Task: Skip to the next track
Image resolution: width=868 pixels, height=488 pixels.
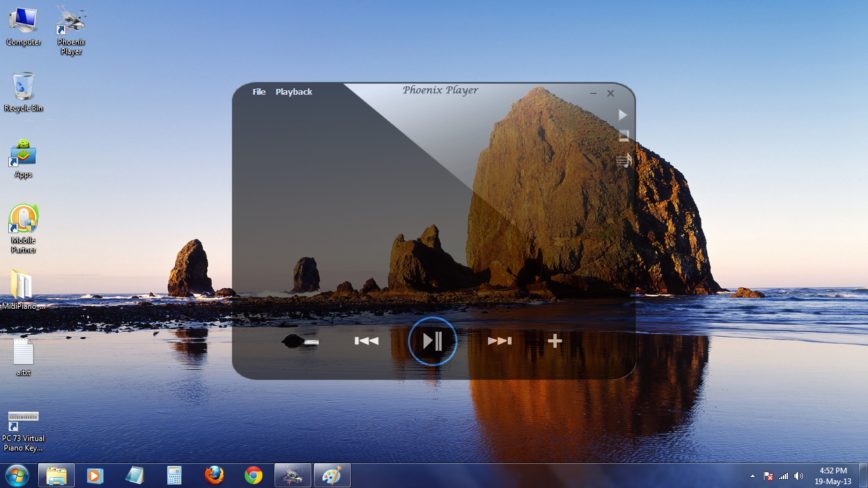Action: 500,341
